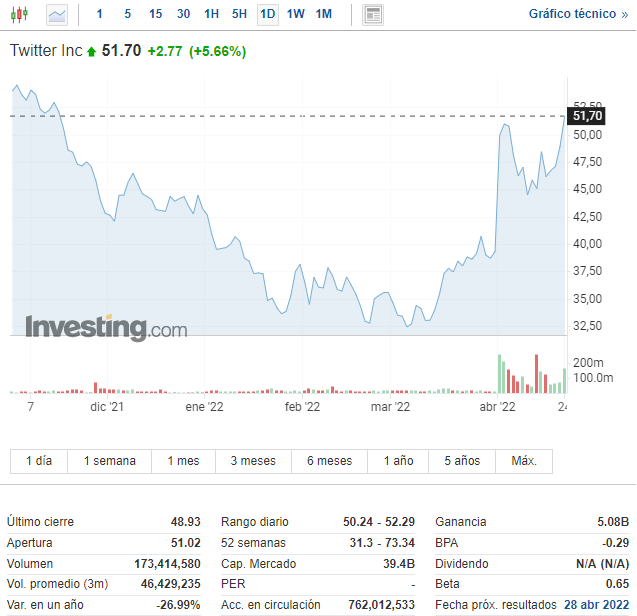
Task: Set chart interval to 15 minutes
Action: (155, 14)
